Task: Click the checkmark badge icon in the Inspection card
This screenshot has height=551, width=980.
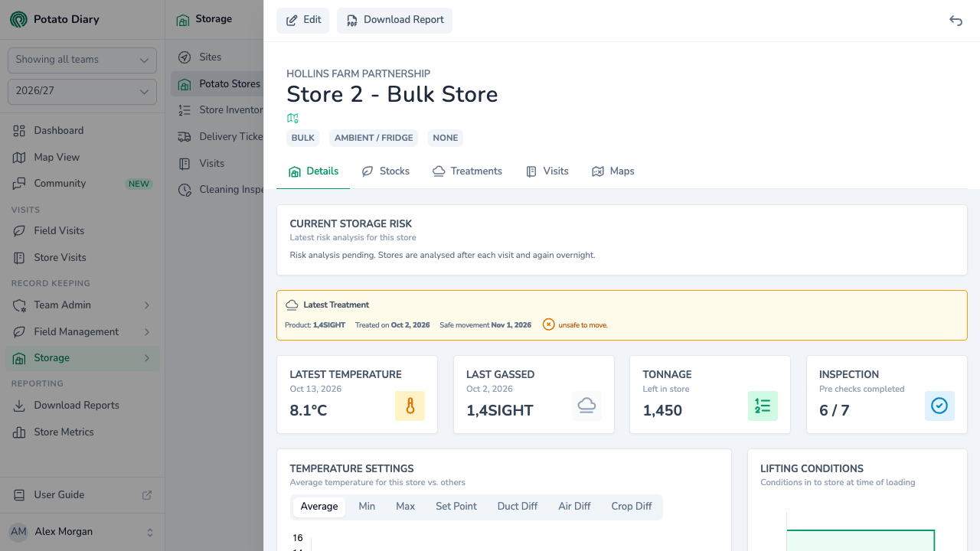Action: [x=939, y=406]
